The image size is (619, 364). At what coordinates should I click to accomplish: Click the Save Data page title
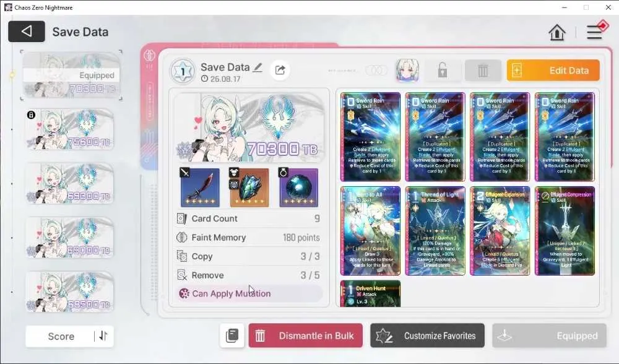80,32
